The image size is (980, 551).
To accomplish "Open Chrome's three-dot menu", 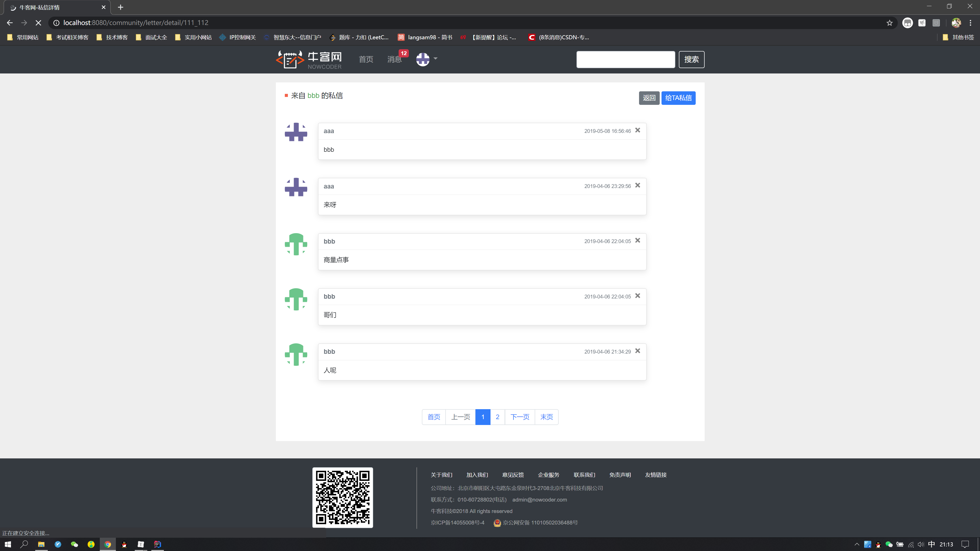I will [970, 23].
